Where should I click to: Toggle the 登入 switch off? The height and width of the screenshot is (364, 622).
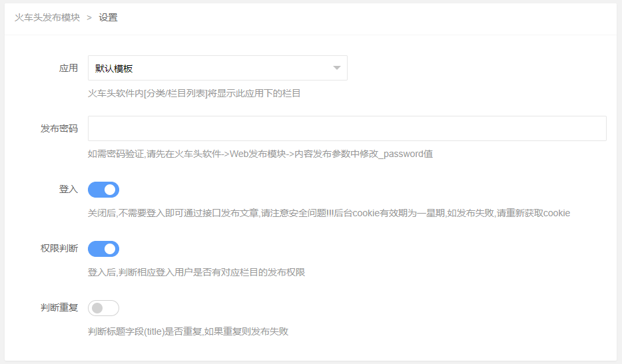[103, 190]
